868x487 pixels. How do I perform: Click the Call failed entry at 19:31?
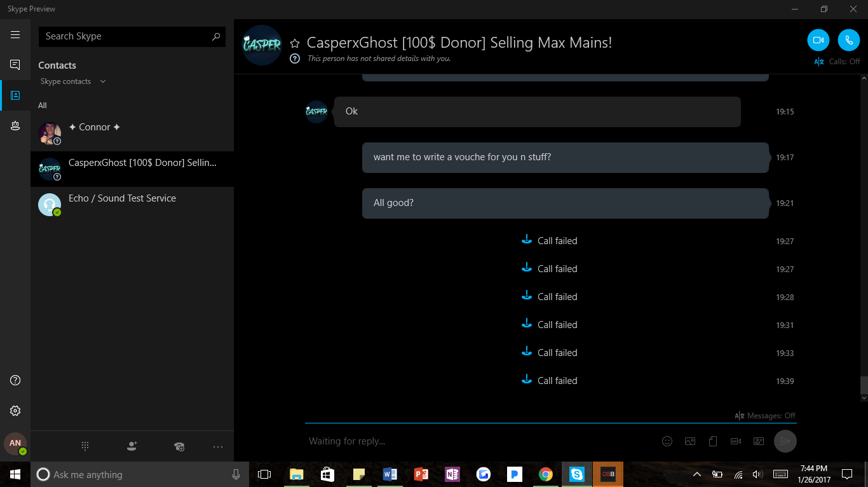(x=549, y=325)
